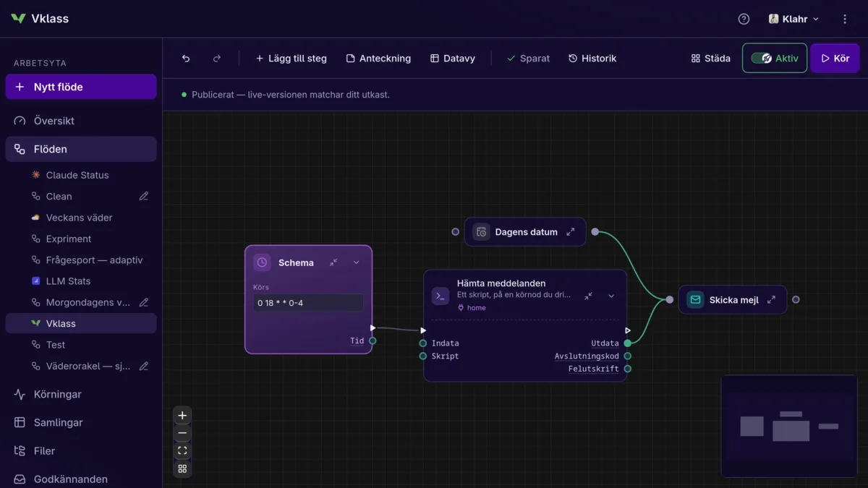
Task: Select the Veckans väder flow
Action: tap(81, 218)
